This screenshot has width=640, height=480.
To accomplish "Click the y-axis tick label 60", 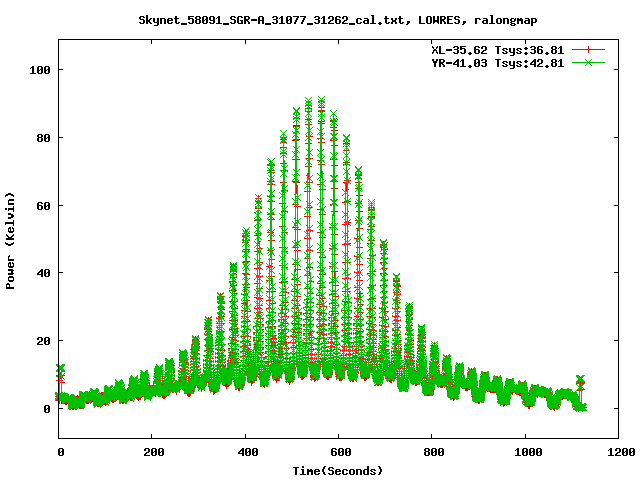I will click(x=43, y=206).
